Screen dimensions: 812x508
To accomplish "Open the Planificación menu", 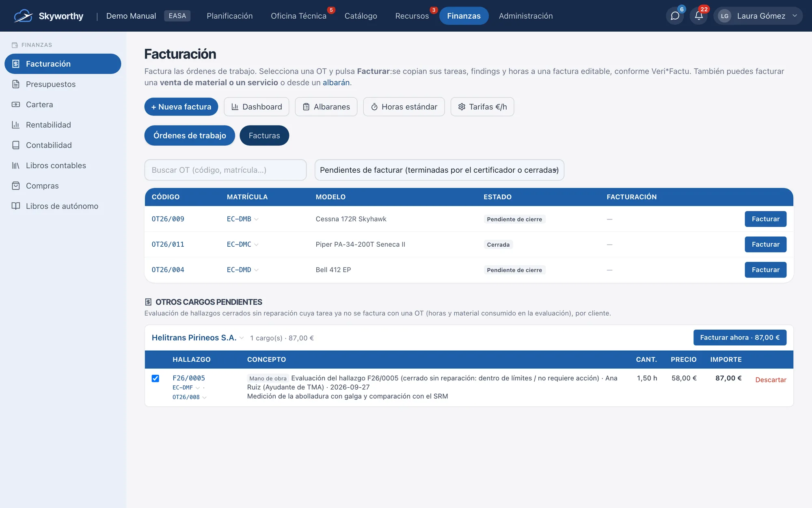I will tap(229, 16).
